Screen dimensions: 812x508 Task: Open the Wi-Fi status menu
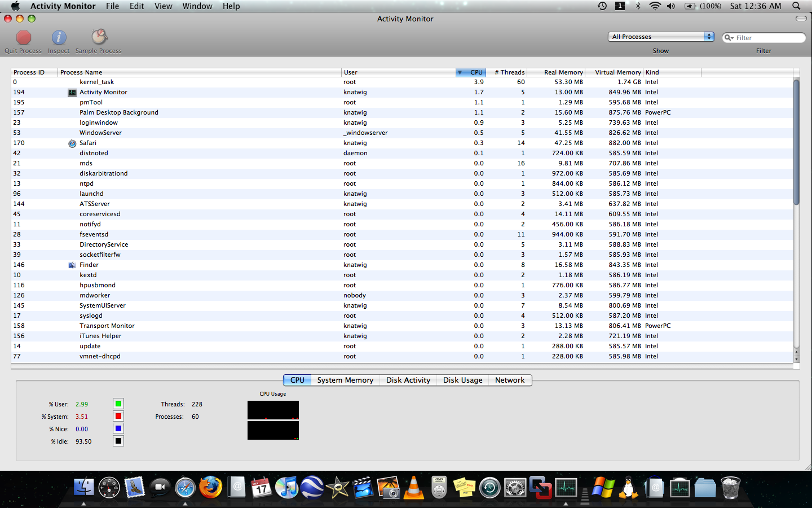pos(655,6)
